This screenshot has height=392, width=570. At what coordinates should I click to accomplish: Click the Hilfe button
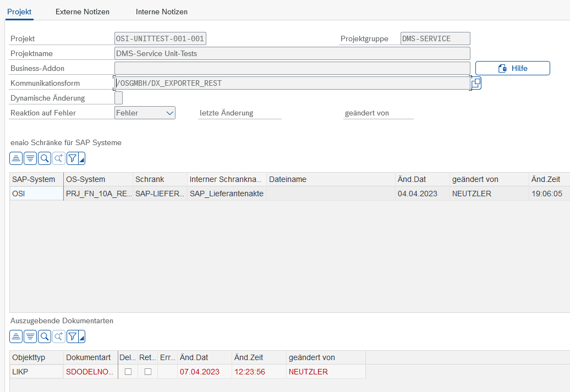coord(512,68)
